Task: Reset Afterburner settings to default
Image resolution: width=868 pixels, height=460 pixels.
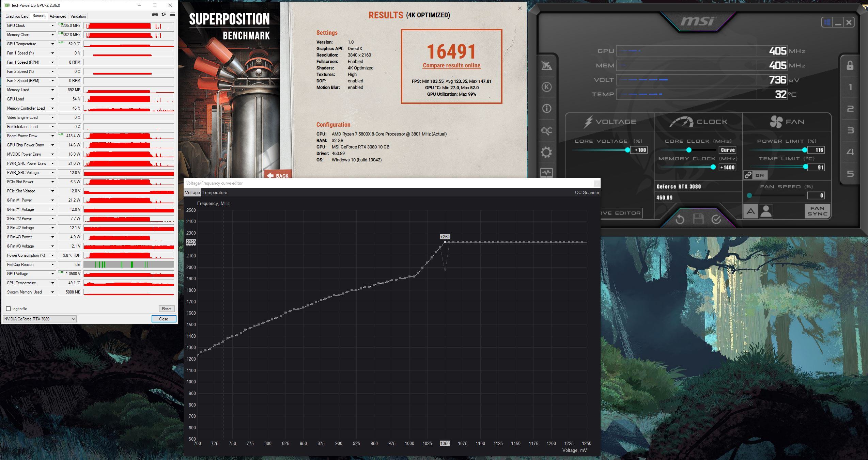Action: pyautogui.click(x=680, y=219)
